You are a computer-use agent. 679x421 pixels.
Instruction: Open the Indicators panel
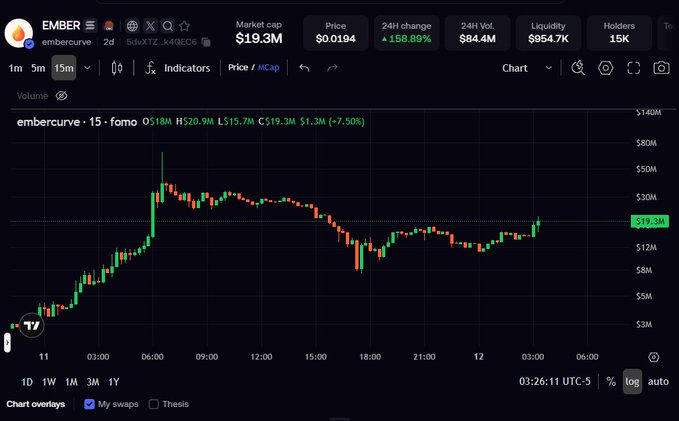click(x=178, y=68)
